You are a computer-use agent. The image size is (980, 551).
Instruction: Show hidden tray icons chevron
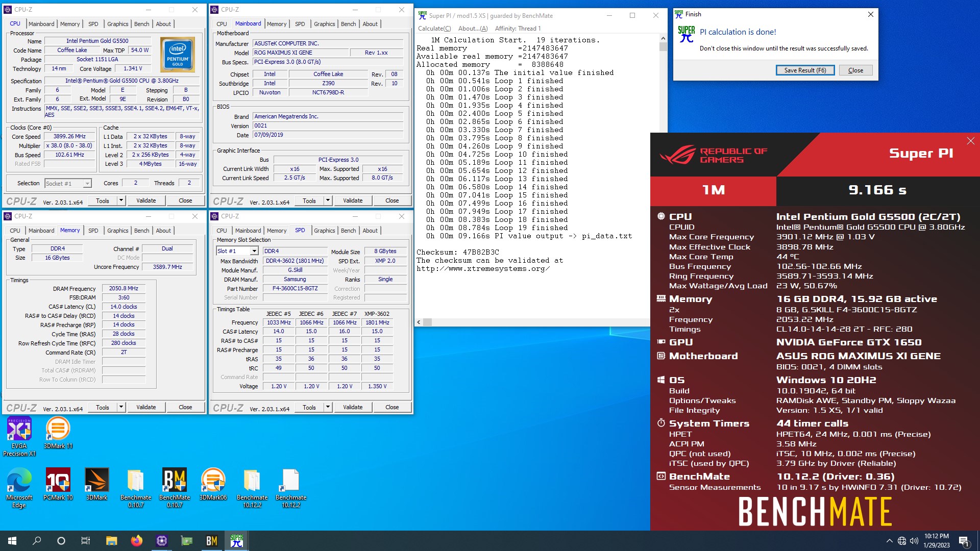889,541
